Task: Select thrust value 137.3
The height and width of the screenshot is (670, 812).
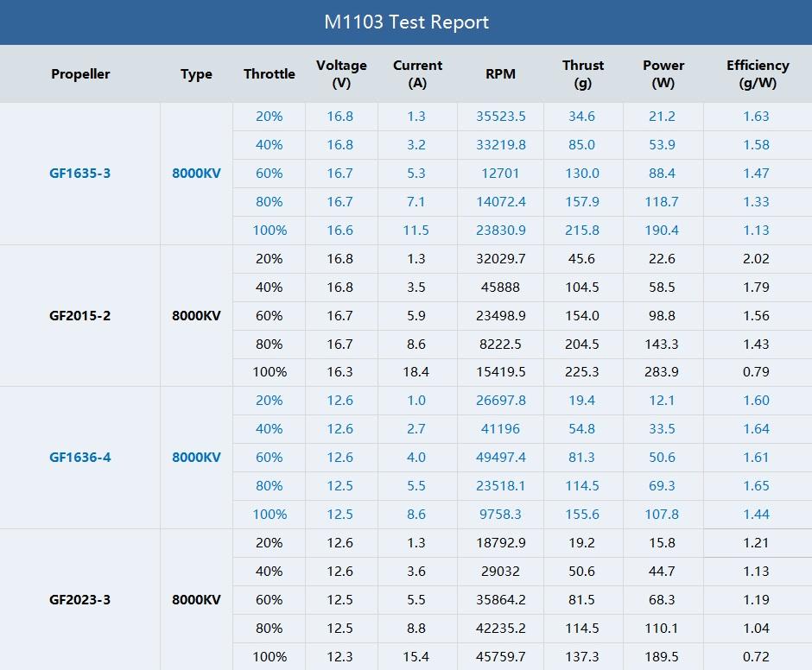Action: [x=582, y=656]
